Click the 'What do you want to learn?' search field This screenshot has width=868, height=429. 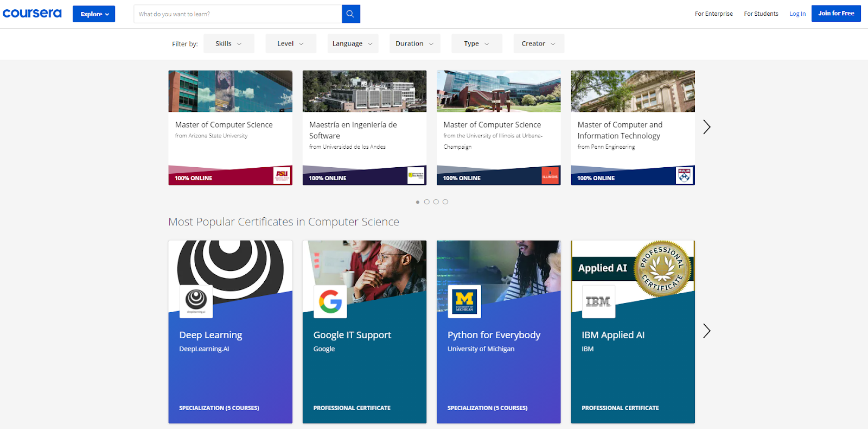(x=238, y=14)
